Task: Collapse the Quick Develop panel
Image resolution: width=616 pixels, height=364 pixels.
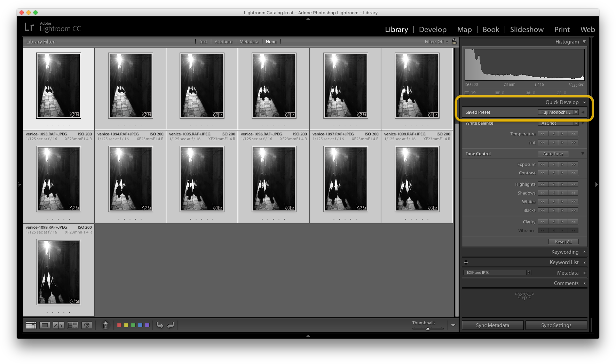Action: (x=584, y=102)
